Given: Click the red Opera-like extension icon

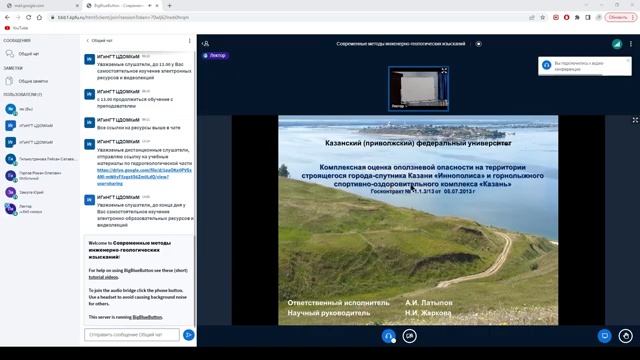Looking at the screenshot, I should click(567, 17).
